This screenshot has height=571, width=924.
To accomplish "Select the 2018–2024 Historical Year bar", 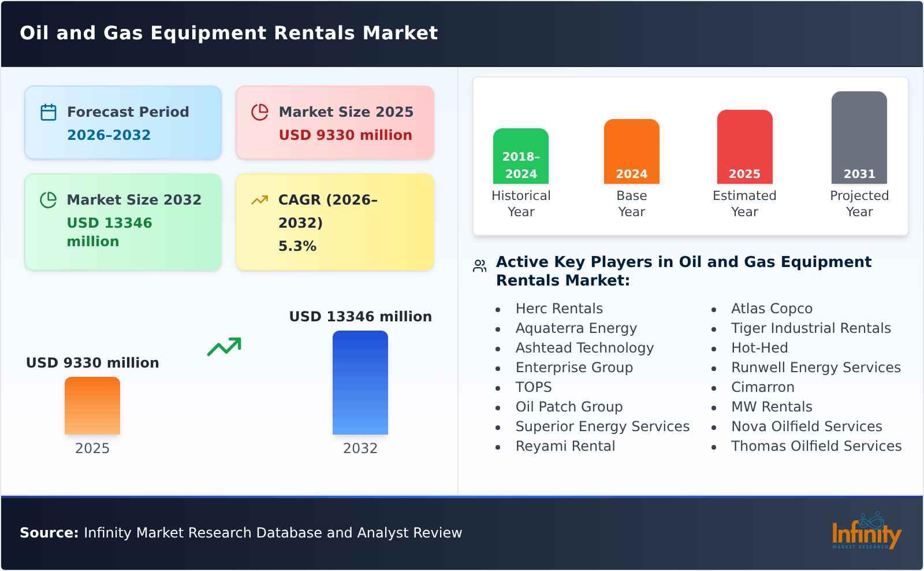I will point(520,156).
